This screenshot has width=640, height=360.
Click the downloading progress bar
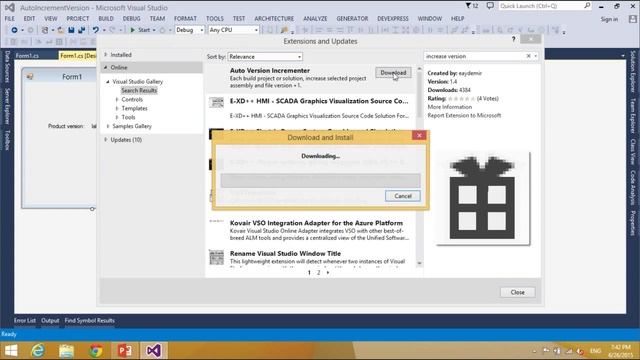[x=320, y=180]
